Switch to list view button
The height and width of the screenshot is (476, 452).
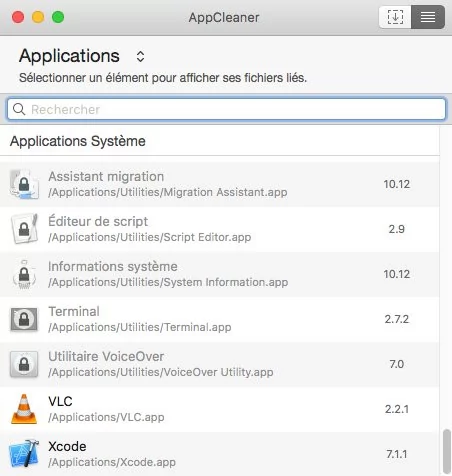pyautogui.click(x=428, y=17)
